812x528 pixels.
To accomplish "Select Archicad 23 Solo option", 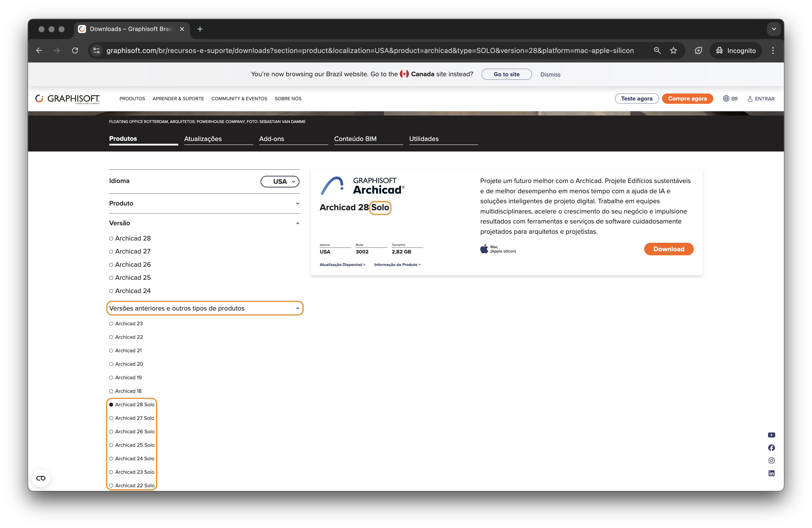I will (132, 472).
